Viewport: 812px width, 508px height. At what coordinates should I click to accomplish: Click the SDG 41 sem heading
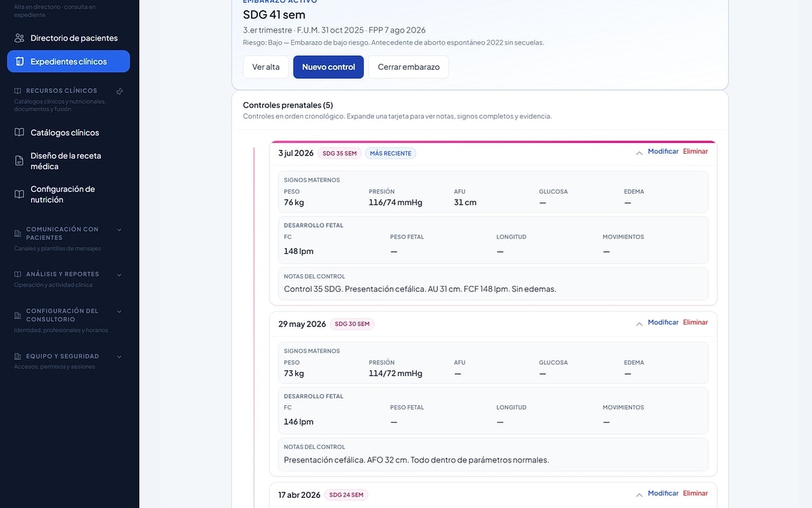pyautogui.click(x=274, y=14)
